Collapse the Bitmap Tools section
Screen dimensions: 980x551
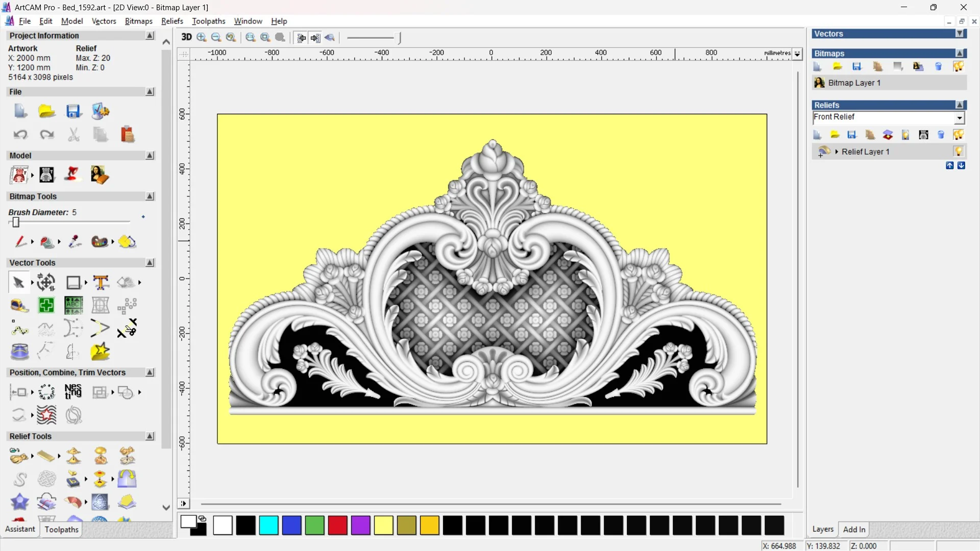(x=150, y=196)
